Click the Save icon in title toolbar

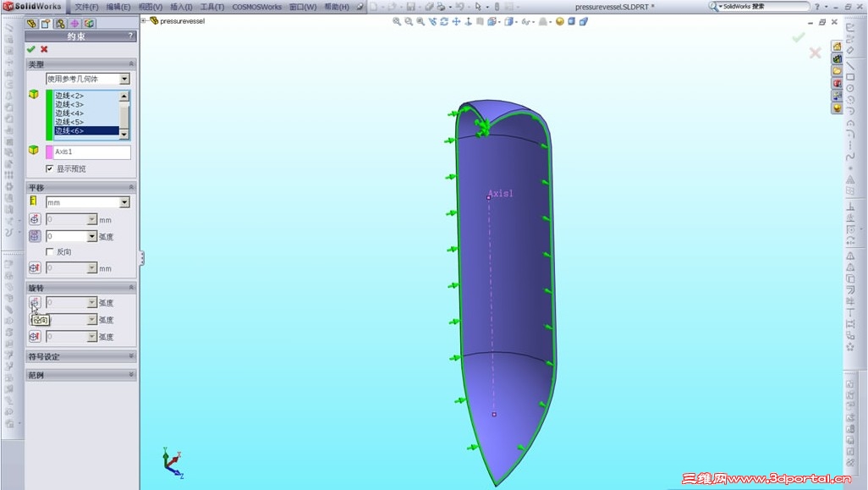pos(411,7)
